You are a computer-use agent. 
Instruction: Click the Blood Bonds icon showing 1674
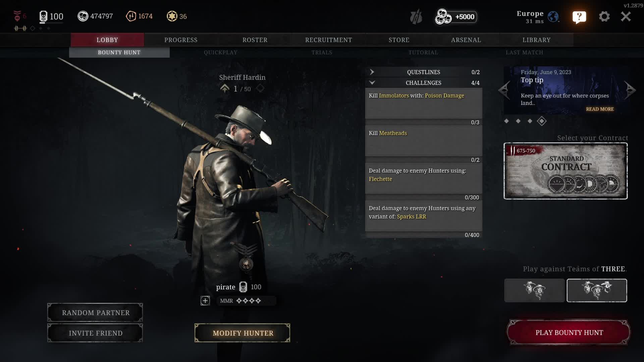(131, 16)
